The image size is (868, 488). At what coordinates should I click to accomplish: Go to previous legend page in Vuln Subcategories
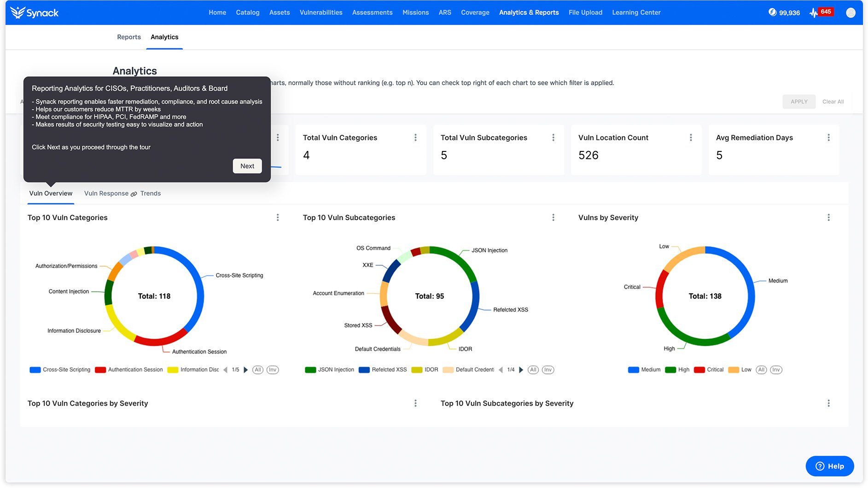(x=501, y=370)
